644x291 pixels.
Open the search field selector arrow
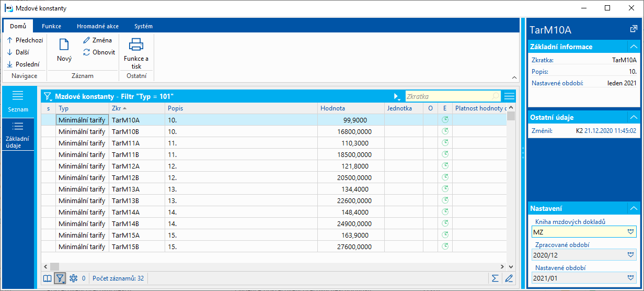click(x=397, y=97)
